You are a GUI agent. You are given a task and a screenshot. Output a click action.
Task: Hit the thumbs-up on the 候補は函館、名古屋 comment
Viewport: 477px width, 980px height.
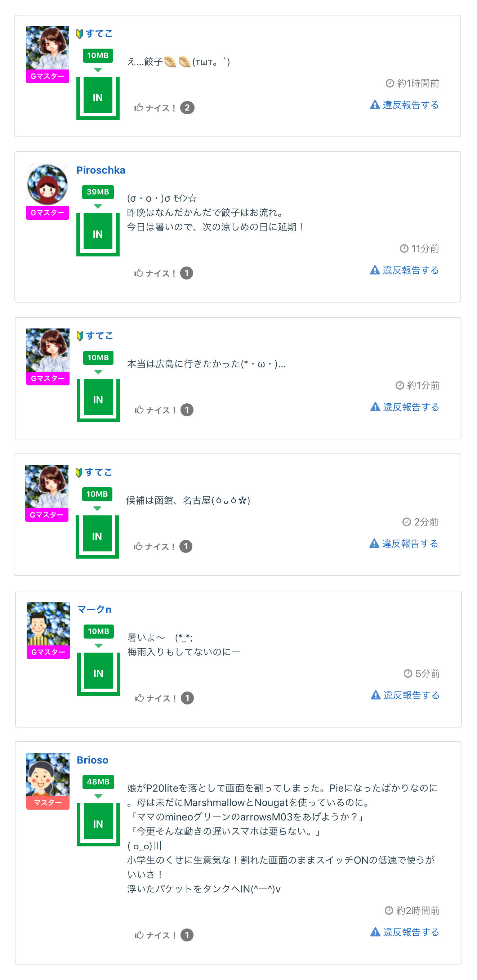[138, 546]
